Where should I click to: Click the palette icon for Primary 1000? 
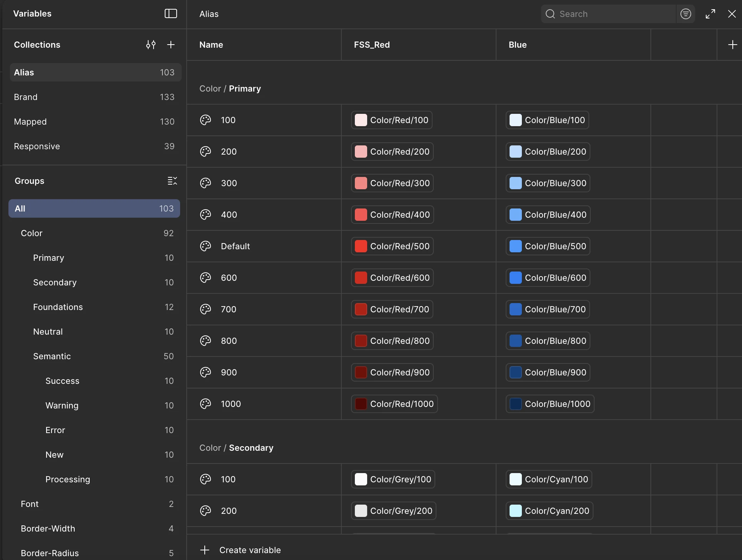(206, 404)
